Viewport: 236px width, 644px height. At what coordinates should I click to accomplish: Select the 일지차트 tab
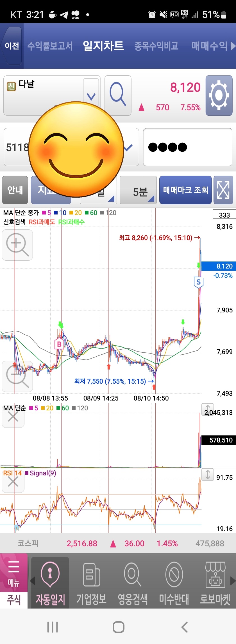(x=103, y=46)
